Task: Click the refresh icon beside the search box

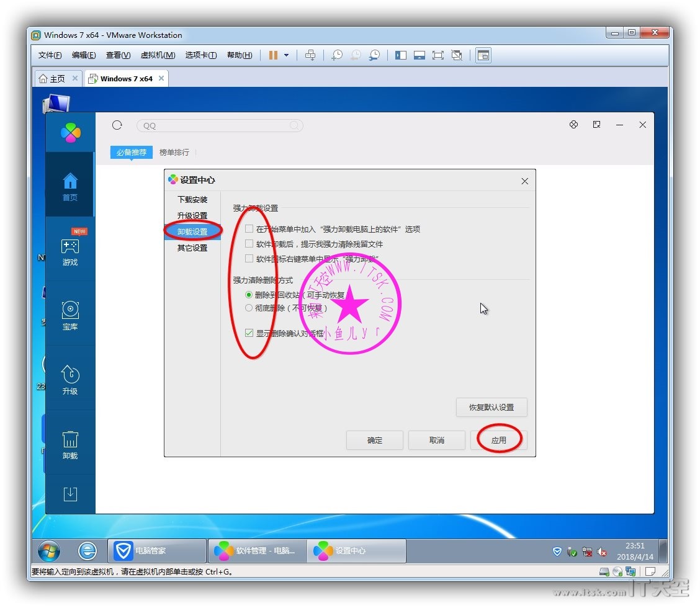Action: [x=117, y=125]
